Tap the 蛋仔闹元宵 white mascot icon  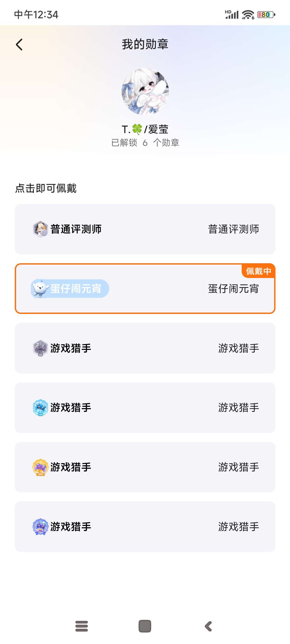point(40,289)
